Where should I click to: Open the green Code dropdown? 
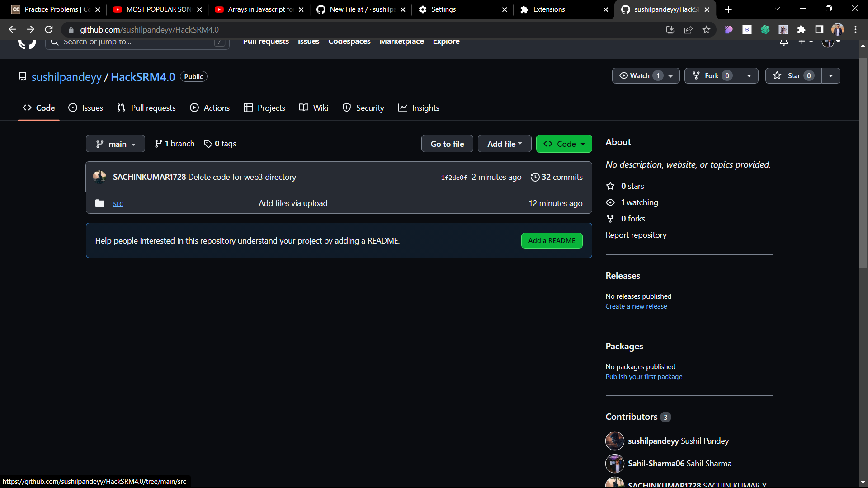(x=564, y=144)
